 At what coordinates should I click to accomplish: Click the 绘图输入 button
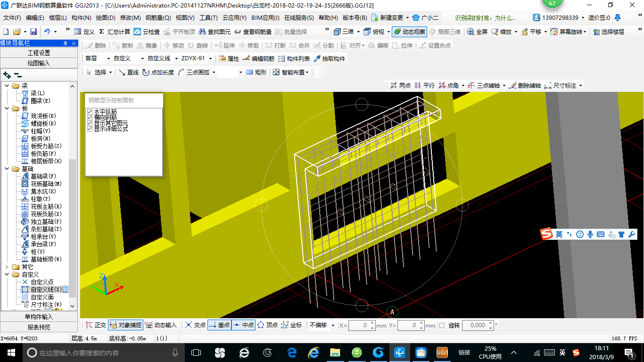[x=39, y=63]
